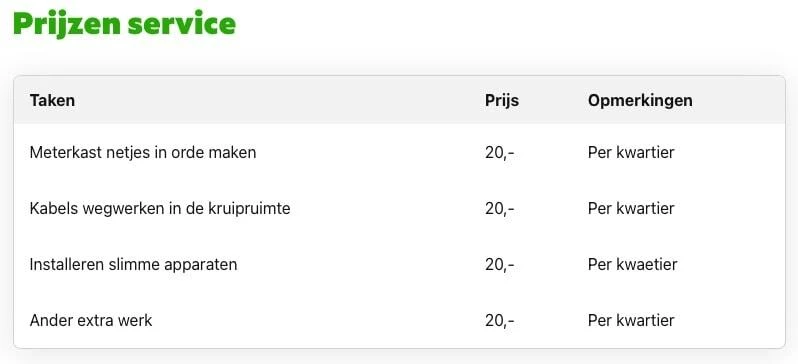
Task: Click the word Prijzen in the heading
Action: pos(67,24)
